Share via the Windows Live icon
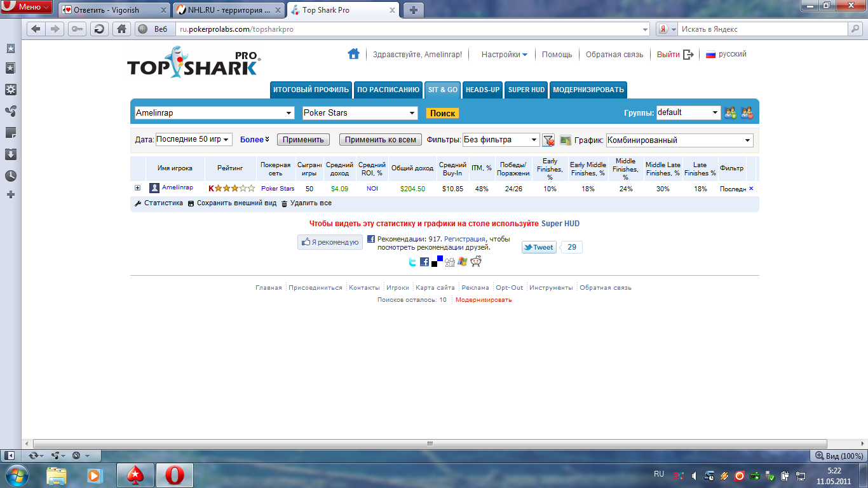This screenshot has width=868, height=488. point(462,261)
